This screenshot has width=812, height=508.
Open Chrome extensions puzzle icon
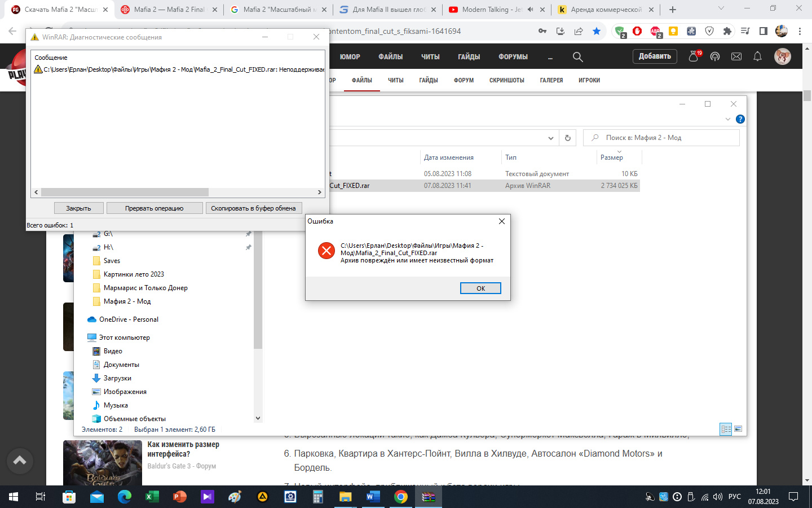[x=727, y=31]
